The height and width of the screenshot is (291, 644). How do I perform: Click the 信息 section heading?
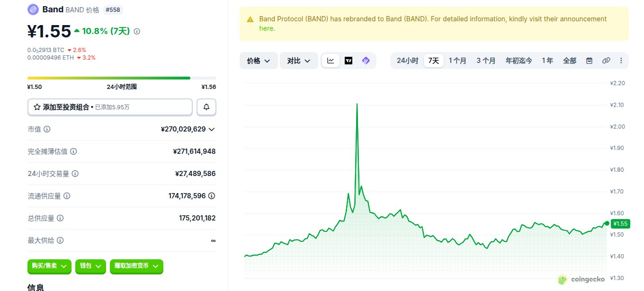click(36, 287)
